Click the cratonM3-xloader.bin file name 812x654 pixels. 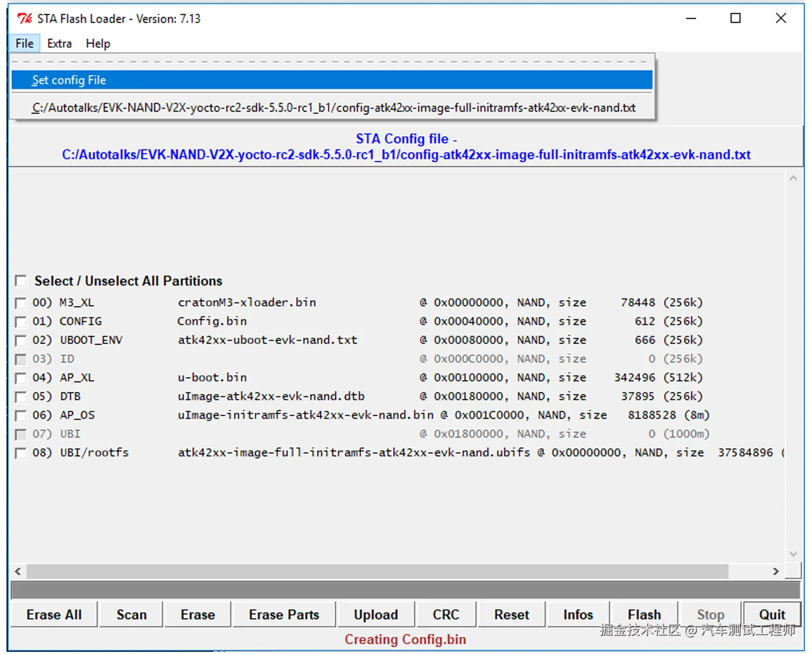(x=247, y=302)
